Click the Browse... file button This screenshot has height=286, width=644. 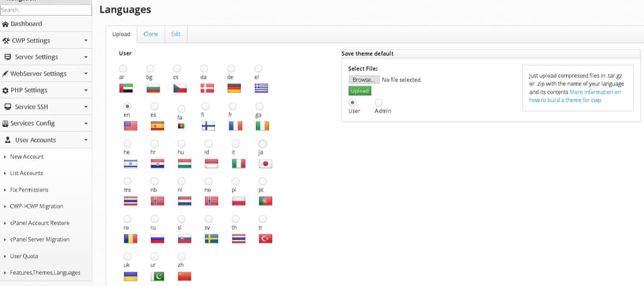point(364,80)
